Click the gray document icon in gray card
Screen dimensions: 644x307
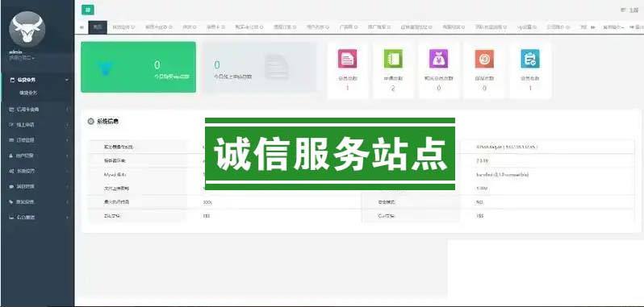click(x=277, y=67)
